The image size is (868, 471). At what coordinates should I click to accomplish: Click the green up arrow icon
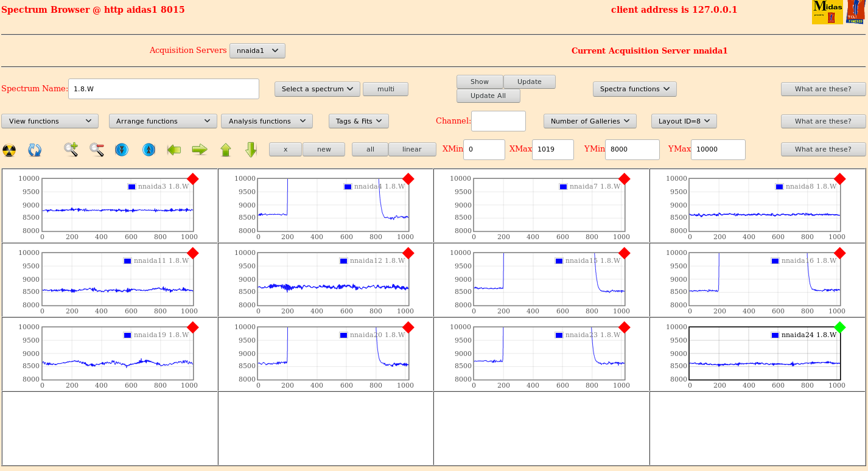[x=226, y=150]
